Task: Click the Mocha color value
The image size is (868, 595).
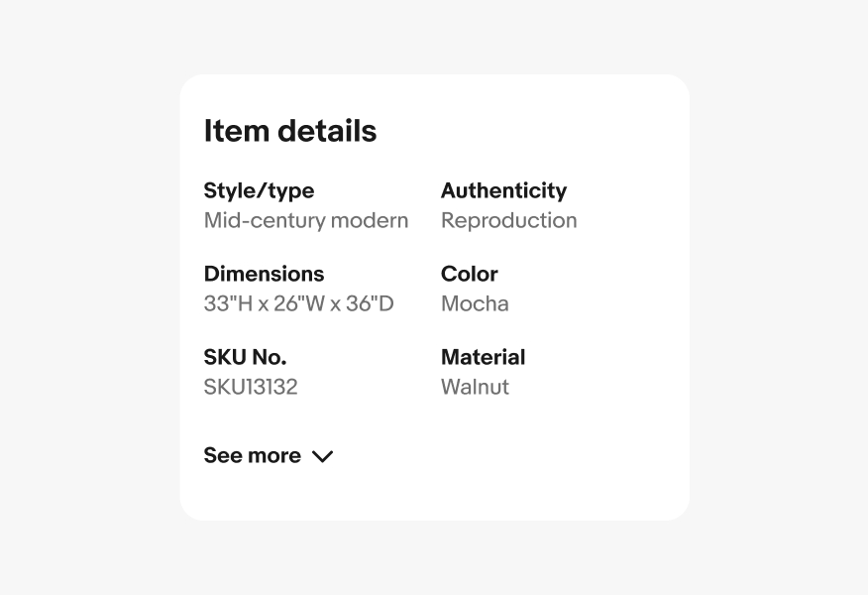Action: [475, 303]
